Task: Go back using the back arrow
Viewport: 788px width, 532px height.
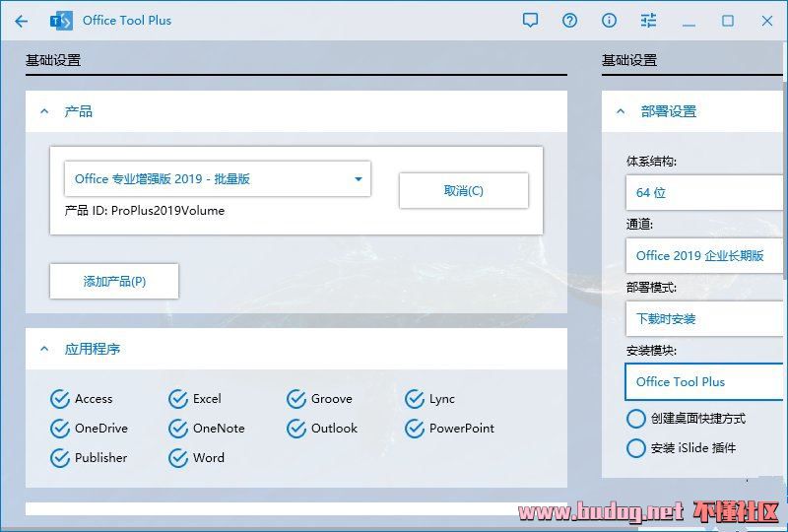Action: point(21,21)
